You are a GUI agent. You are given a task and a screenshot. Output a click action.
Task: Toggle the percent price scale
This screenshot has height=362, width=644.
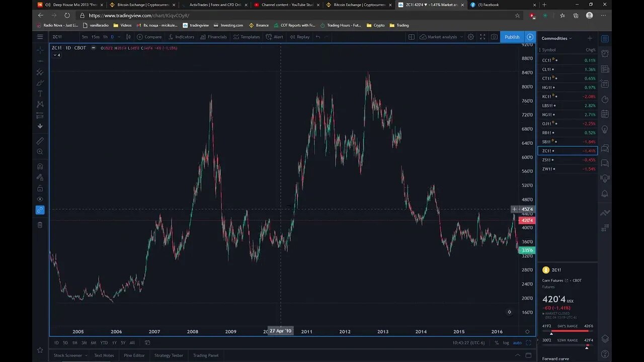(x=497, y=343)
